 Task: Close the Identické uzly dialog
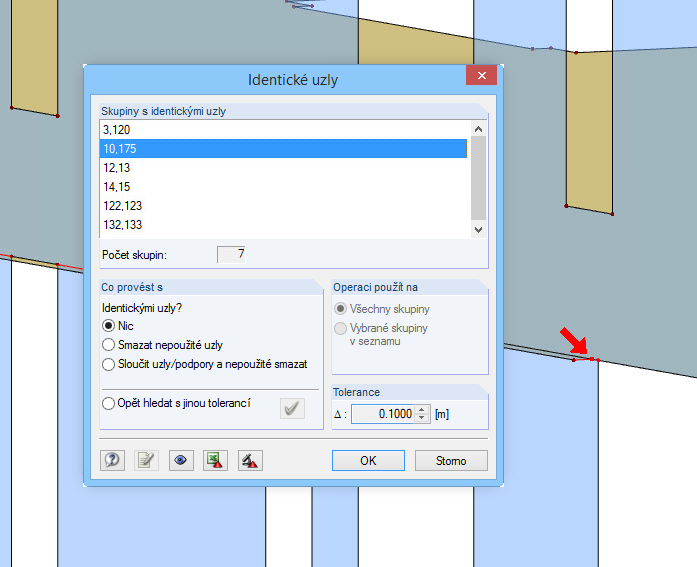coord(481,75)
